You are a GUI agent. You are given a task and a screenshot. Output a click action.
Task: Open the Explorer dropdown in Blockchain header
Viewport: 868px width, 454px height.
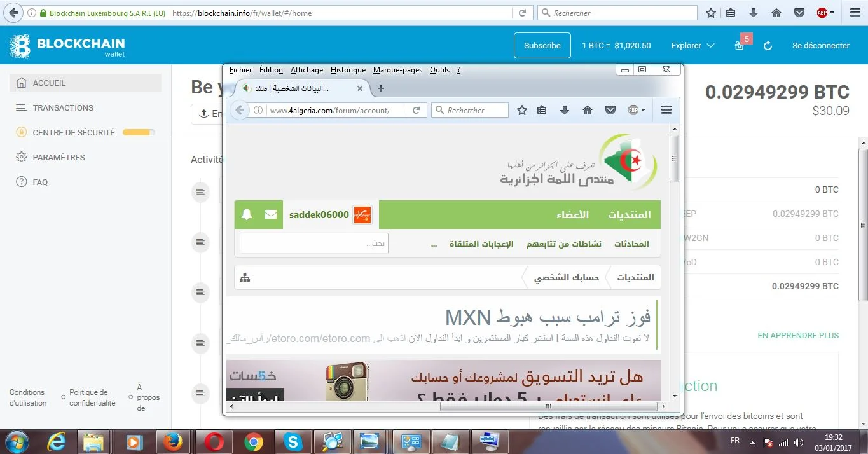692,46
